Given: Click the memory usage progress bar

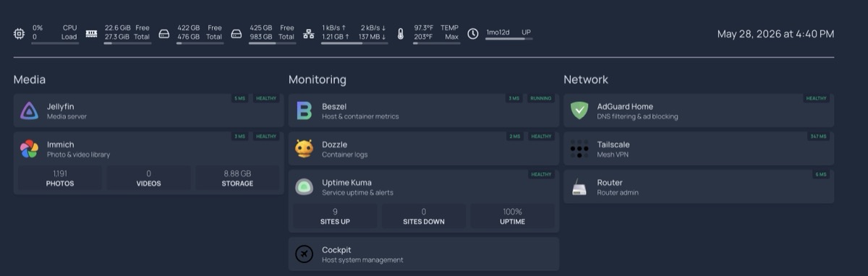Looking at the screenshot, I should coord(127,43).
